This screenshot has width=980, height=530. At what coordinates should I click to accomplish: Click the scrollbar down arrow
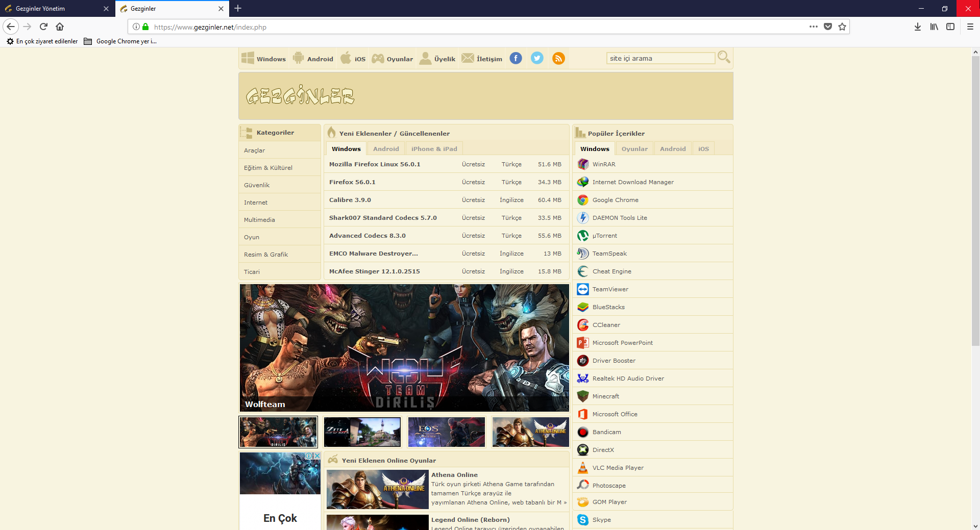coord(975,526)
